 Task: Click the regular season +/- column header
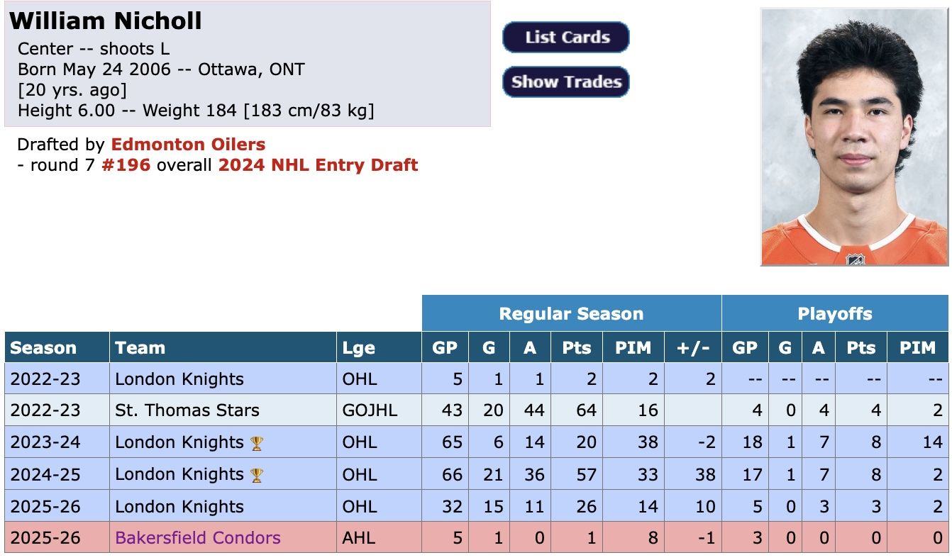[692, 347]
